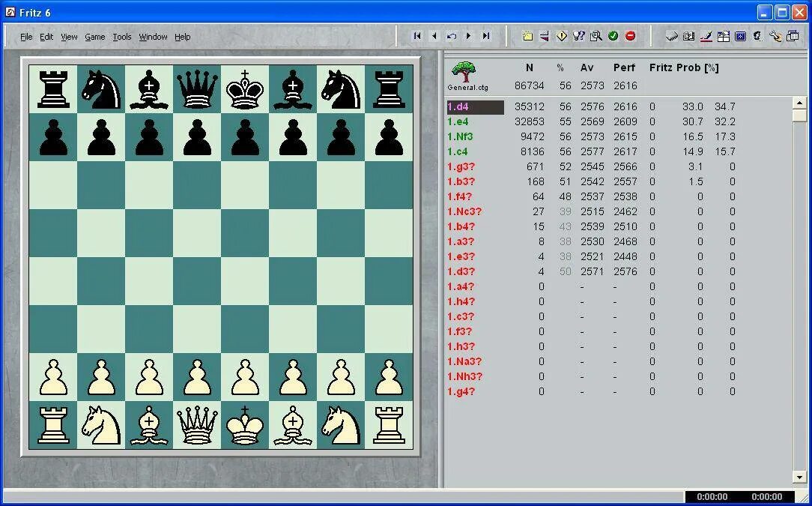This screenshot has height=506, width=812.
Task: Jump to end of game
Action: click(x=485, y=36)
